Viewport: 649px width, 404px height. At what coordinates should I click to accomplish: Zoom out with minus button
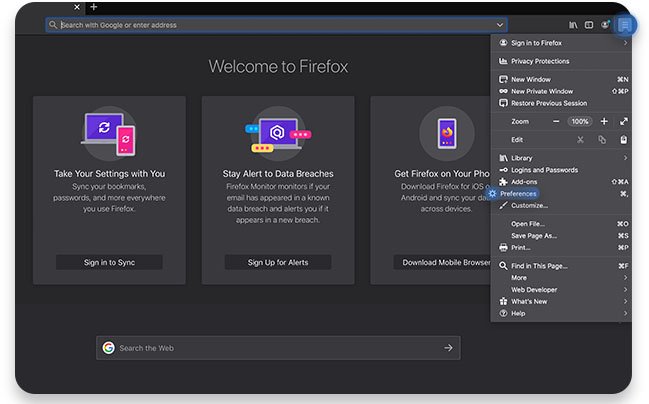[x=556, y=121]
